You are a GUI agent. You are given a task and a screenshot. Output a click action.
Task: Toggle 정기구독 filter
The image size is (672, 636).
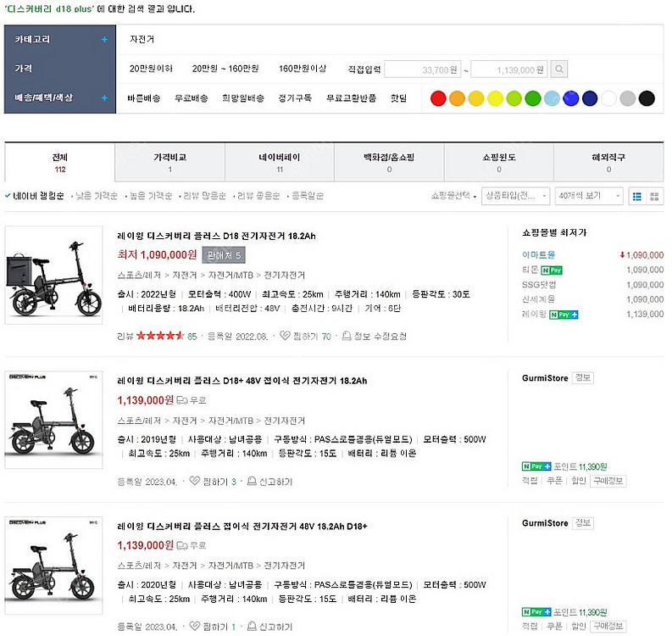coord(295,98)
